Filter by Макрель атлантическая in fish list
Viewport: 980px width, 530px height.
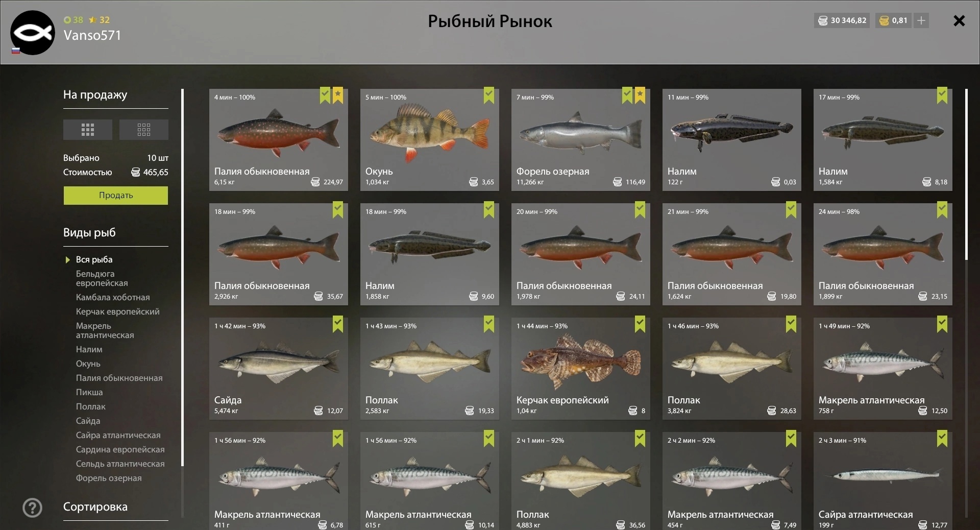pos(105,330)
